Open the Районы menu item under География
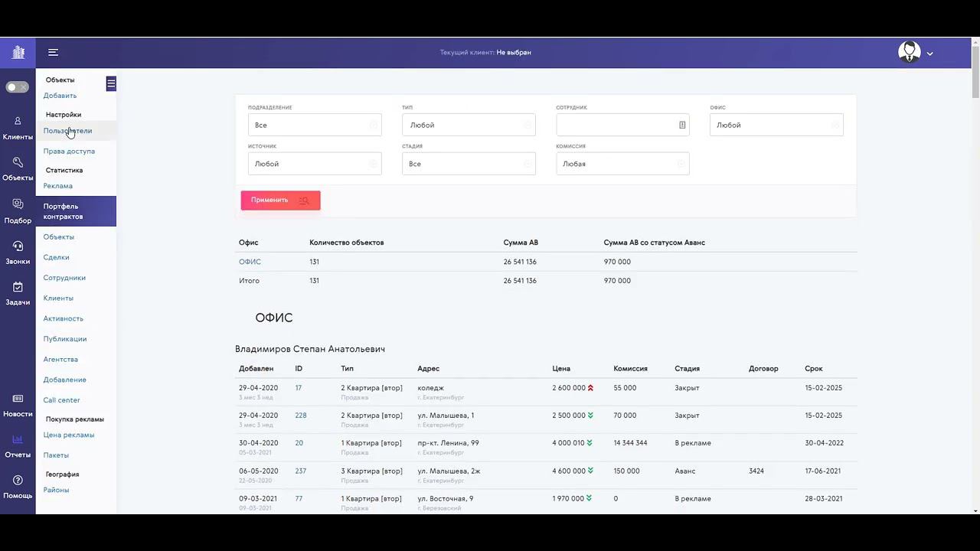The width and height of the screenshot is (980, 551). click(x=56, y=491)
